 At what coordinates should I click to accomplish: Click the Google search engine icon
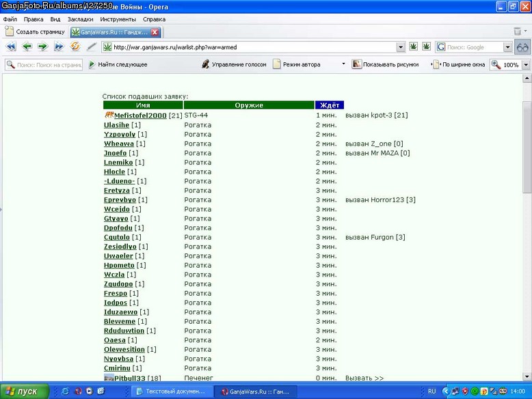441,46
